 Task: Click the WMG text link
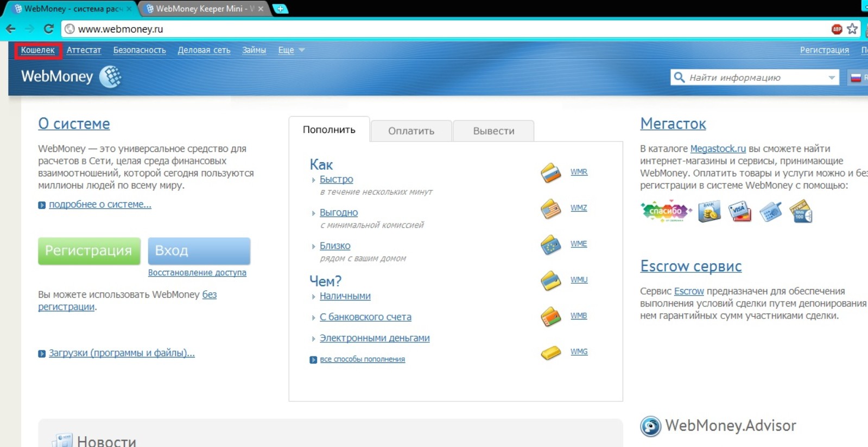click(579, 352)
